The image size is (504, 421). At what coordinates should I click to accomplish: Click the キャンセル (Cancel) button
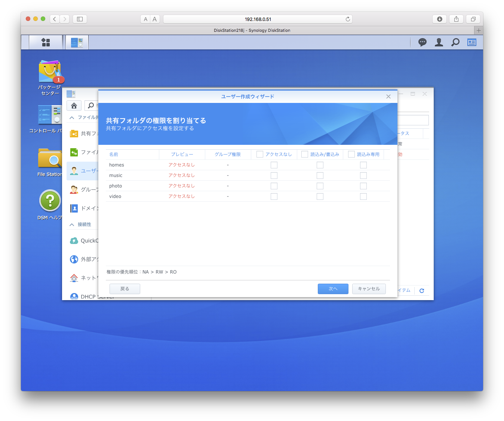[369, 289]
